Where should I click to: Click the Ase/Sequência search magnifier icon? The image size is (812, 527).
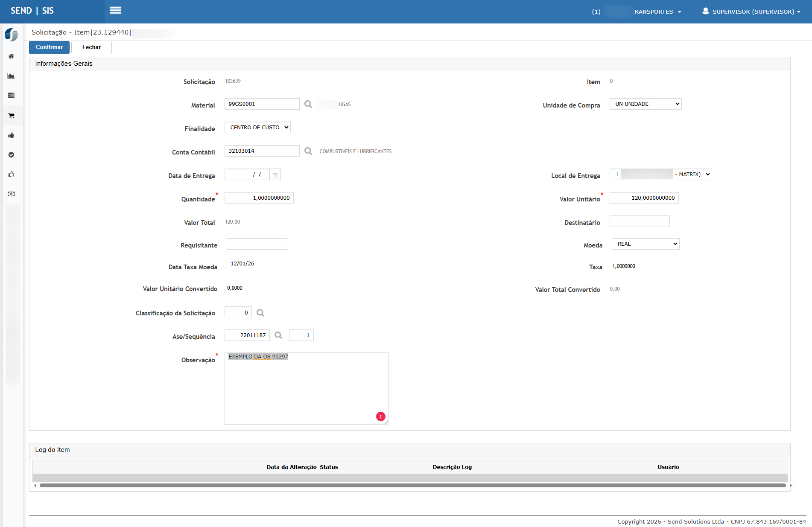click(x=278, y=335)
